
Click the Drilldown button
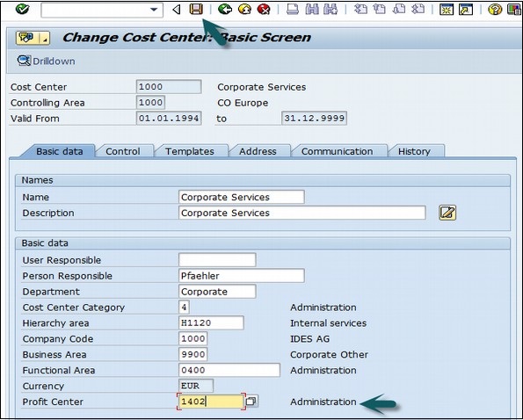[47, 61]
